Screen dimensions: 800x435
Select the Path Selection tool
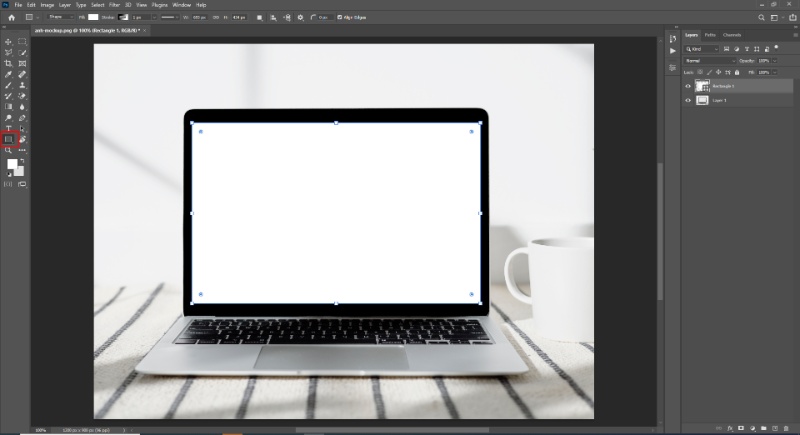point(22,129)
